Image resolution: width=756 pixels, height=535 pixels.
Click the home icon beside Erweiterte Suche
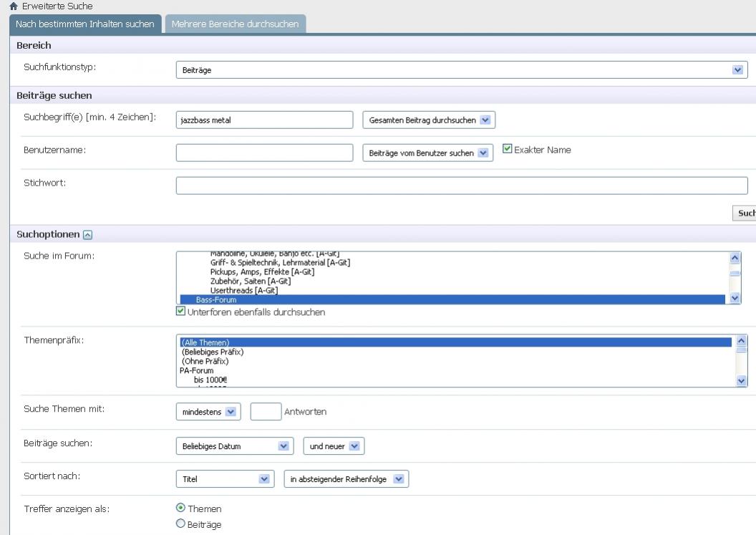click(x=14, y=6)
